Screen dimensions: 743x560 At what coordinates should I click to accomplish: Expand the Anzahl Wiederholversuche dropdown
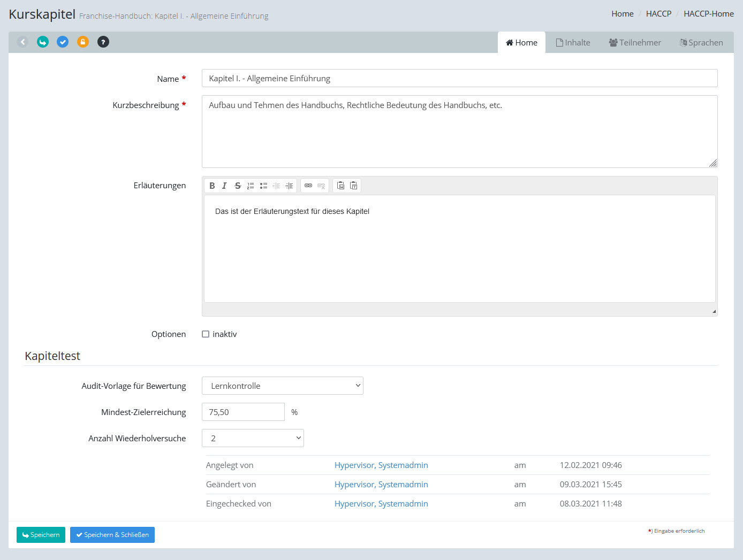(x=253, y=438)
